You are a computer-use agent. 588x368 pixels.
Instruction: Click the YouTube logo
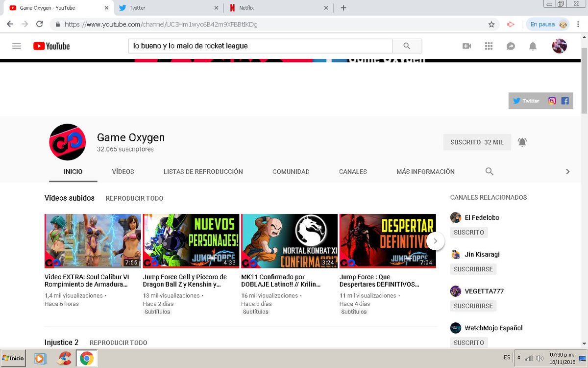tap(51, 46)
